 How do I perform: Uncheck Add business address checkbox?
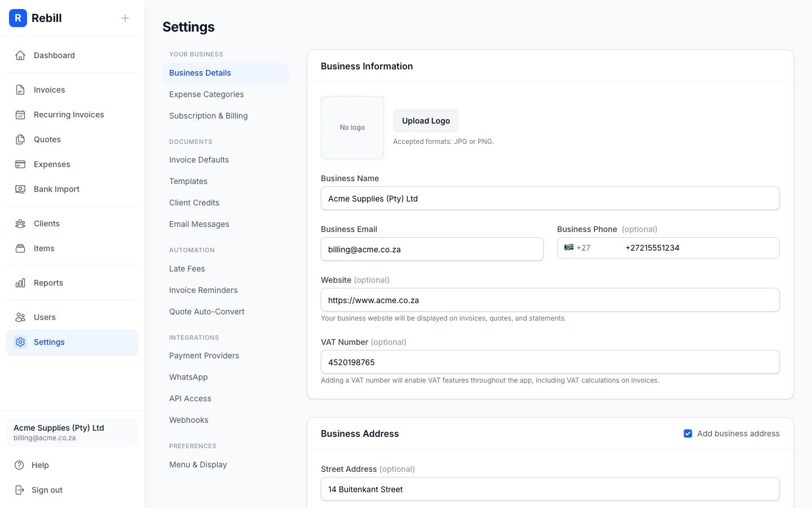pyautogui.click(x=688, y=433)
